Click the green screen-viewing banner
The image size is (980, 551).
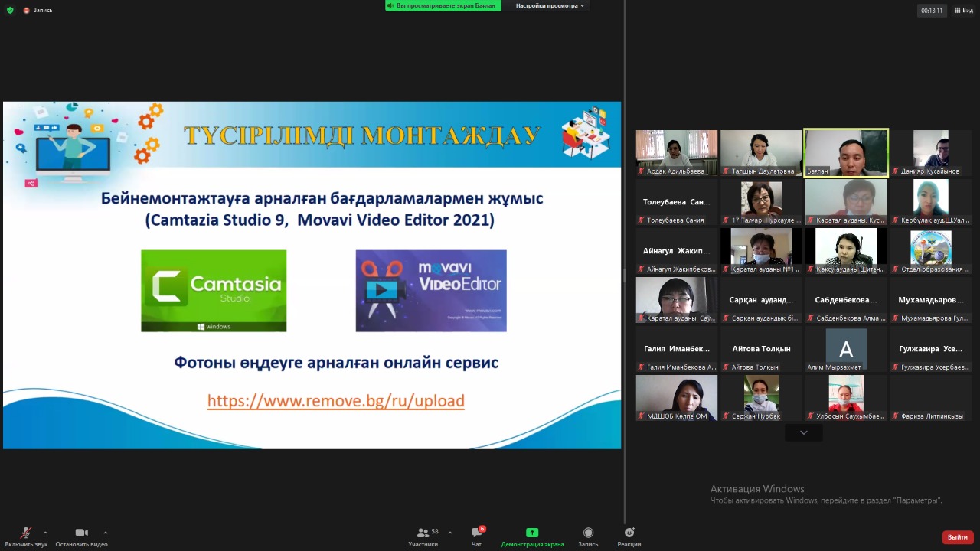pos(443,5)
